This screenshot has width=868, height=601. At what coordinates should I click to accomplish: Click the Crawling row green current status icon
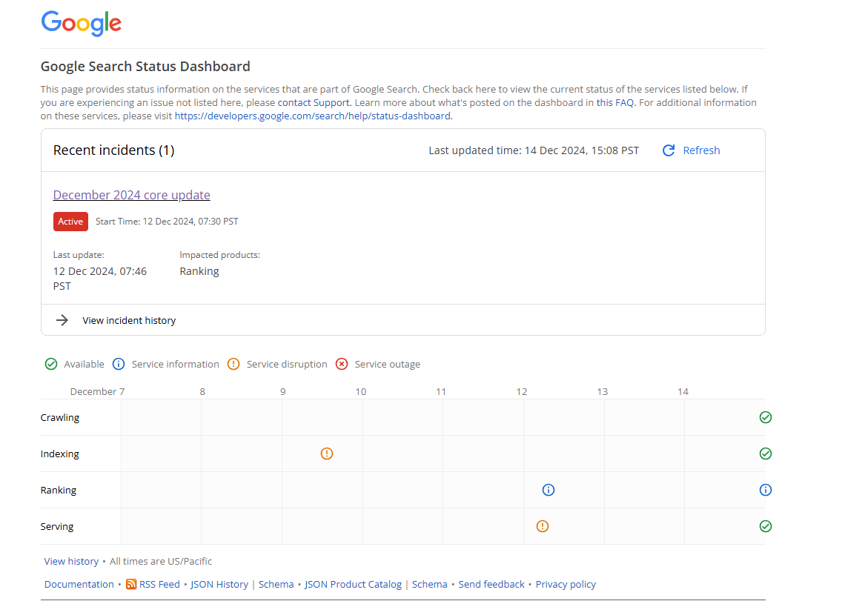coord(766,417)
